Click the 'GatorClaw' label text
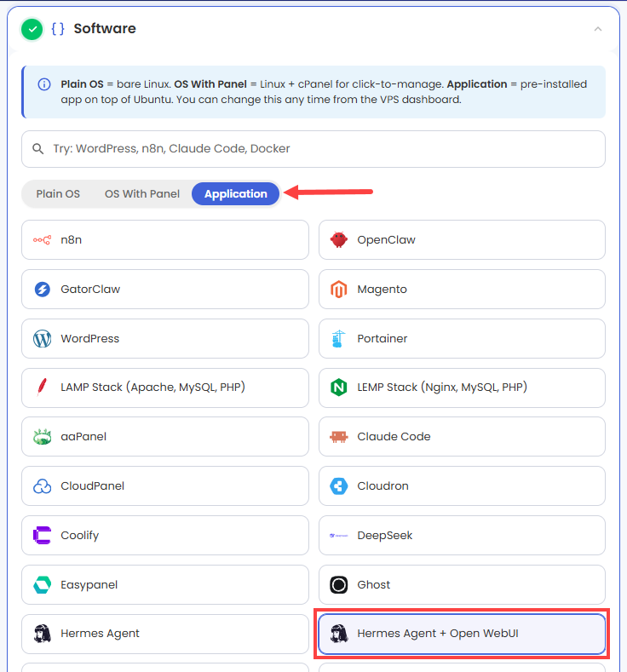627x672 pixels. 90,290
